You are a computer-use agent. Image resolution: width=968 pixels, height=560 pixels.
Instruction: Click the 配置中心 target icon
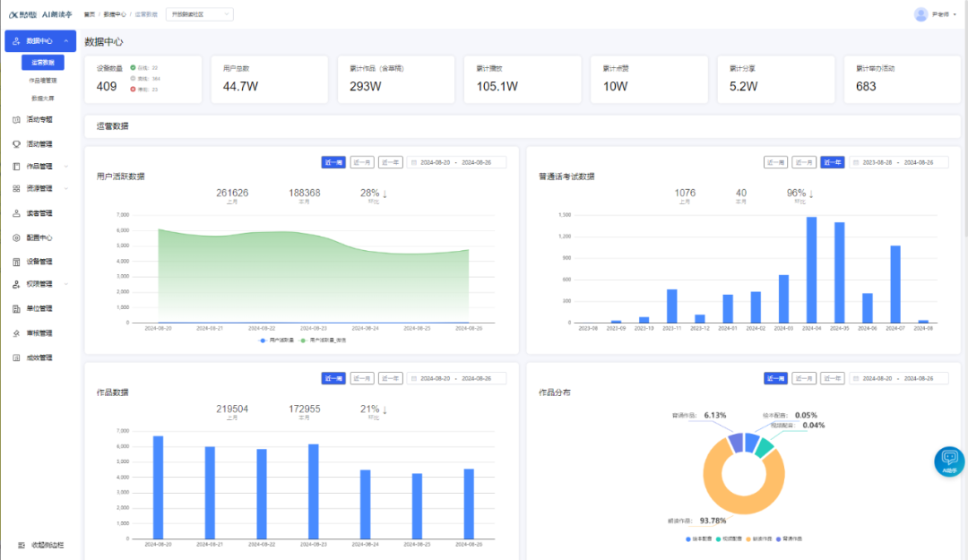tap(16, 237)
